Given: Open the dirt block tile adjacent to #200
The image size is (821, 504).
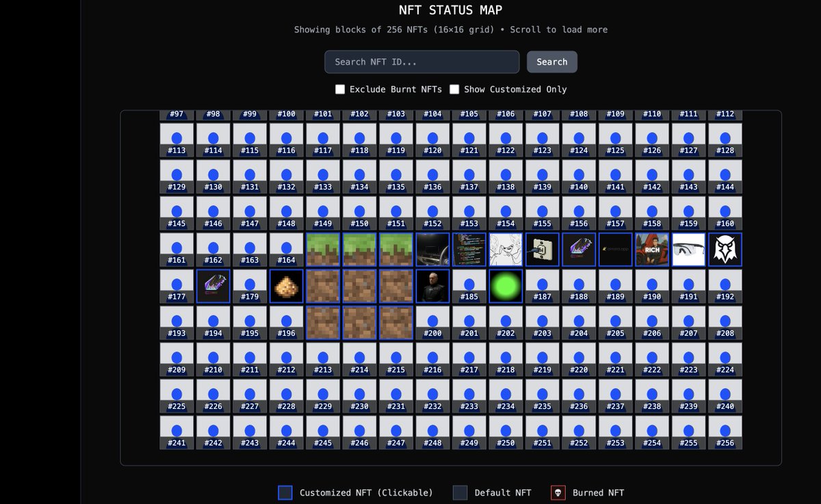Looking at the screenshot, I should tap(396, 323).
